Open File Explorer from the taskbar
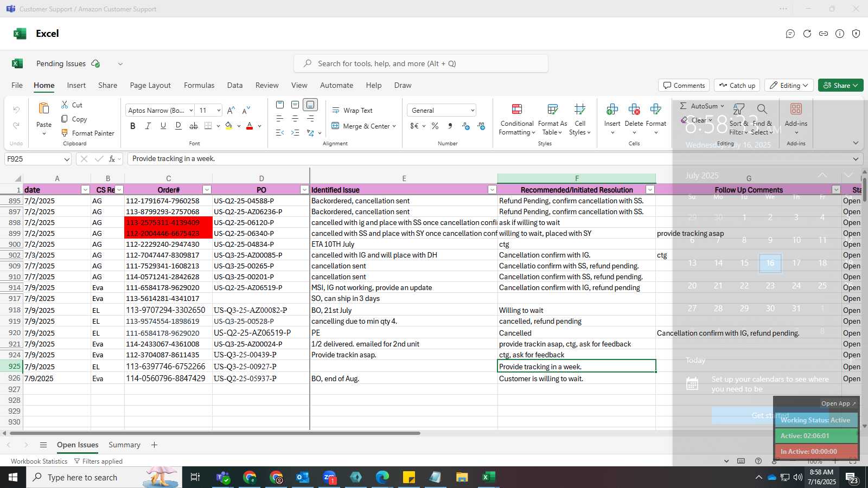The height and width of the screenshot is (488, 868). click(462, 477)
